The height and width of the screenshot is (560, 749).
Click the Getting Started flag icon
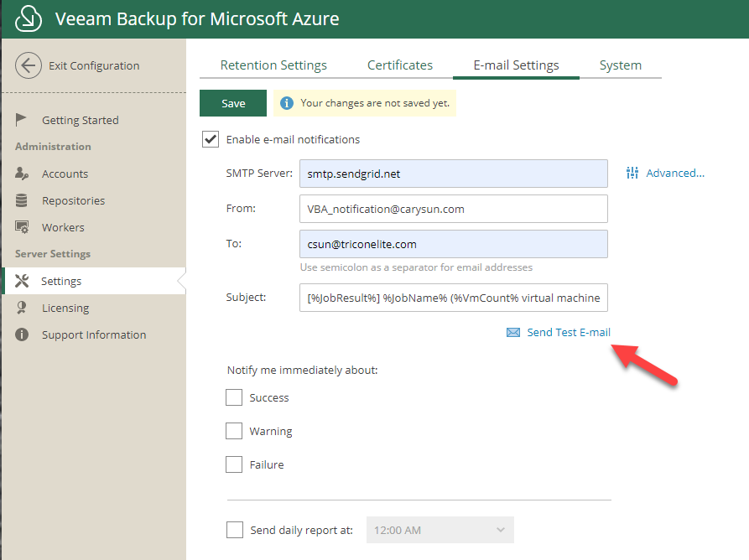[x=20, y=120]
